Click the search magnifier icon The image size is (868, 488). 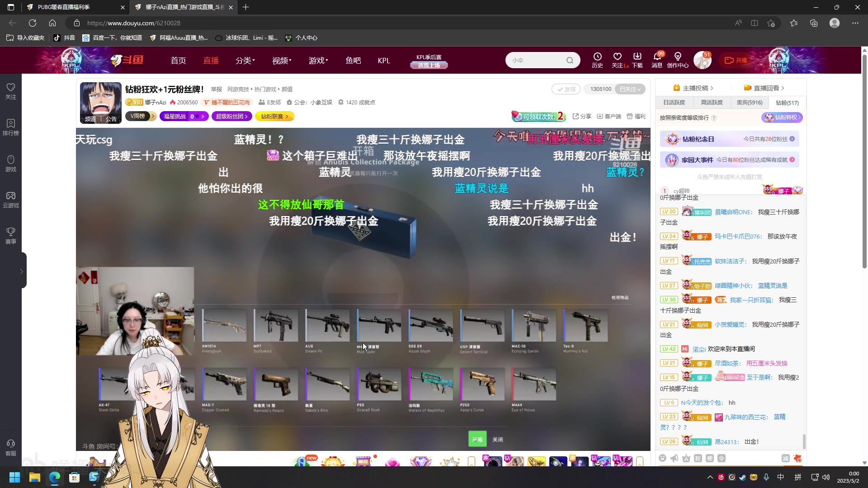coord(570,60)
